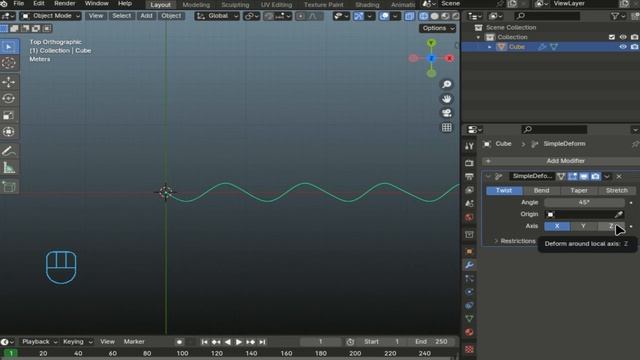This screenshot has width=640, height=360.
Task: Open the Material properties tab
Action: tap(469, 332)
